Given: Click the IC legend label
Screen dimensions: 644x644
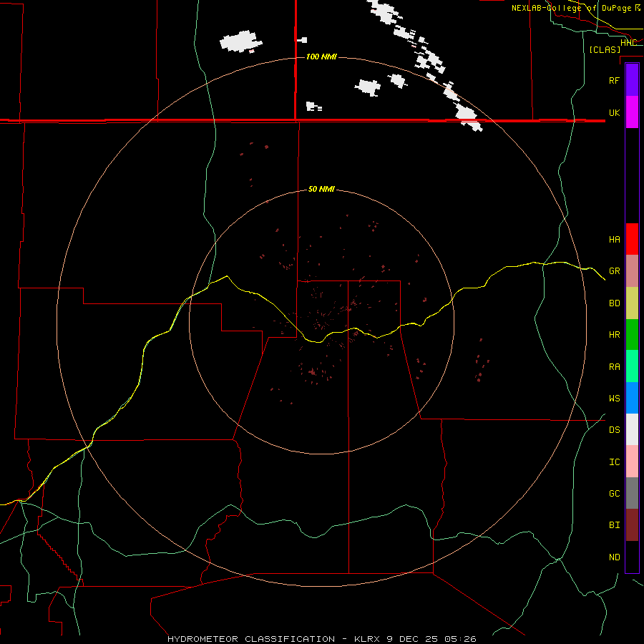Looking at the screenshot, I should 614,462.
